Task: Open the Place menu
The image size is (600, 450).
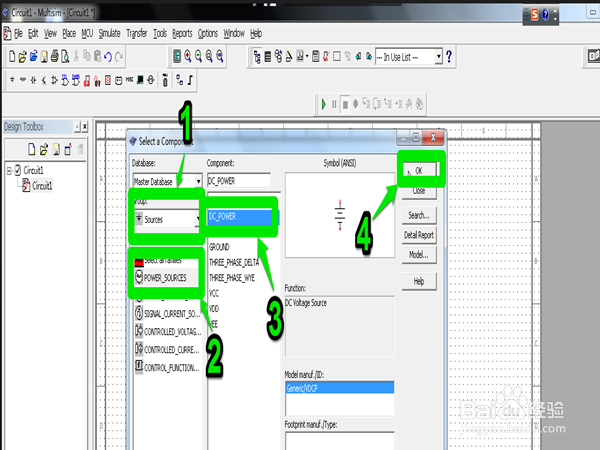Action: tap(69, 33)
